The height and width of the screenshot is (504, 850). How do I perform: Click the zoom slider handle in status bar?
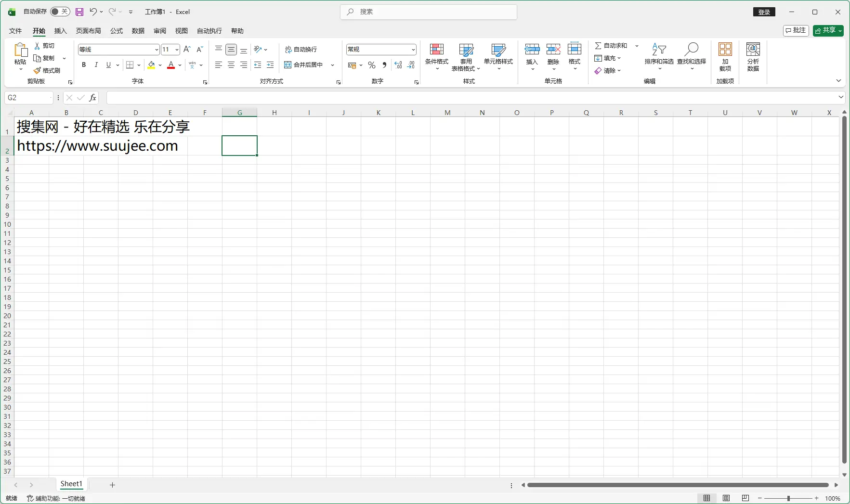(x=788, y=498)
